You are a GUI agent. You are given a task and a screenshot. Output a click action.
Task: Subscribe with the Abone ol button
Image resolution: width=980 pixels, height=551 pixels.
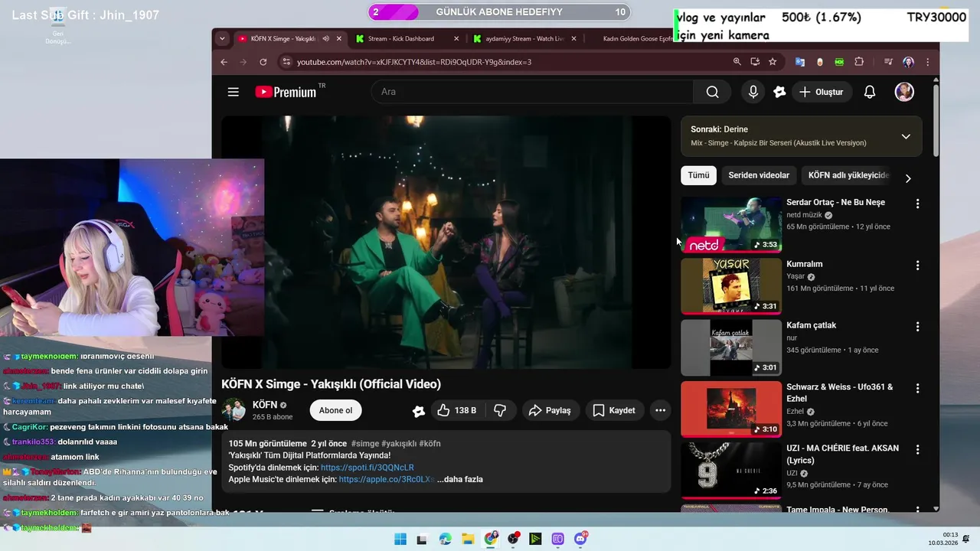click(335, 410)
